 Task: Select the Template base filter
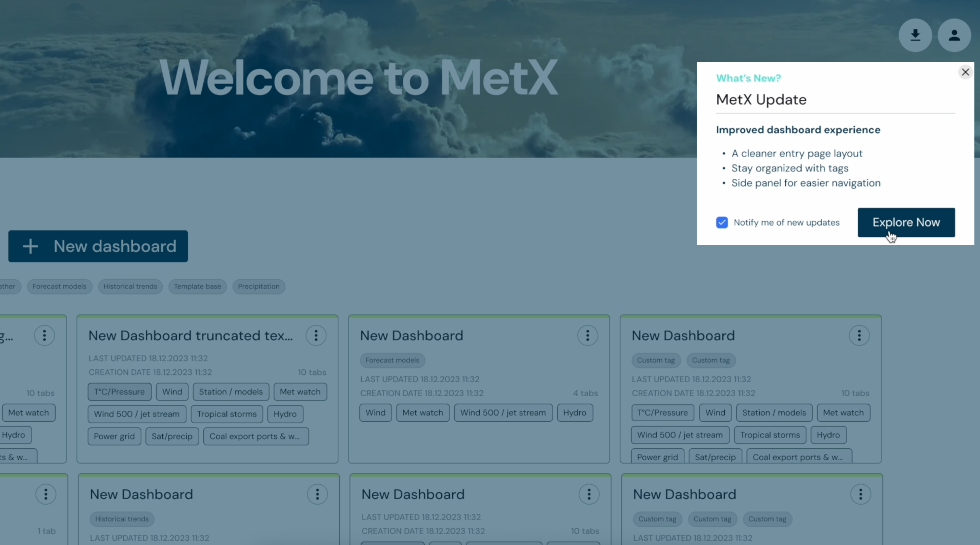[198, 286]
